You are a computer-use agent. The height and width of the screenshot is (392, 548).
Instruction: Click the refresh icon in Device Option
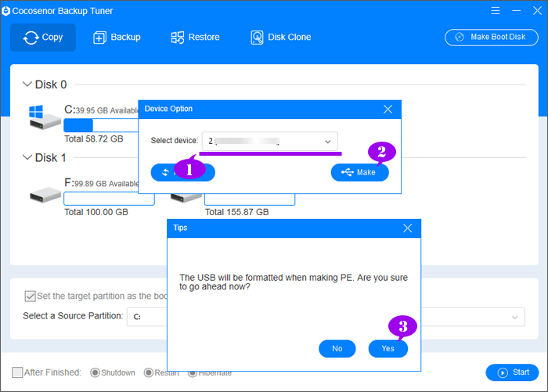coord(165,172)
